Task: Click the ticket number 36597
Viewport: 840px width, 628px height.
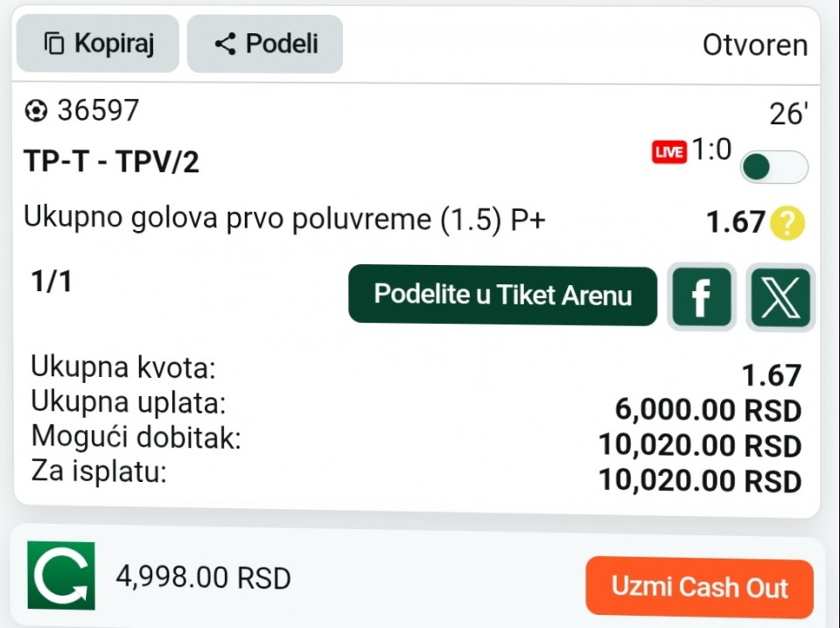Action: [x=98, y=110]
